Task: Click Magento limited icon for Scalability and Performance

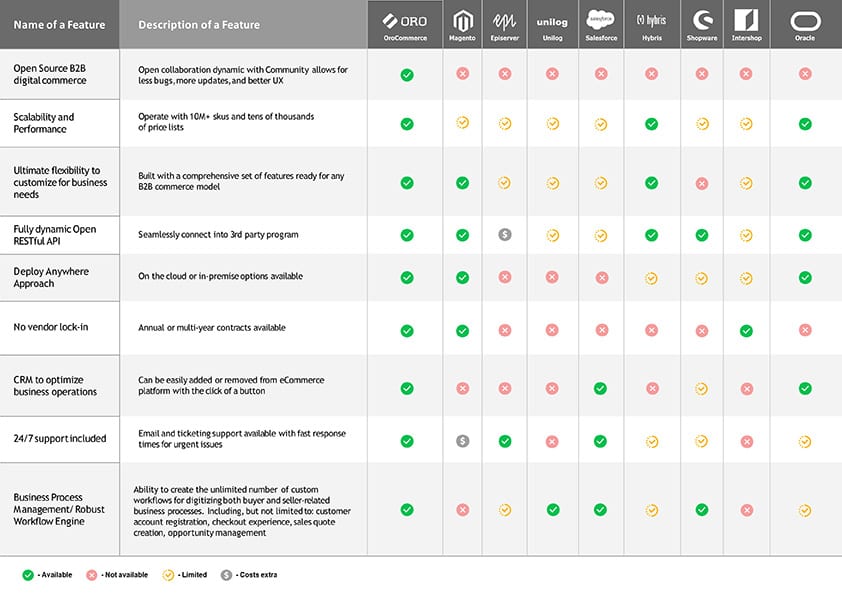Action: click(462, 122)
